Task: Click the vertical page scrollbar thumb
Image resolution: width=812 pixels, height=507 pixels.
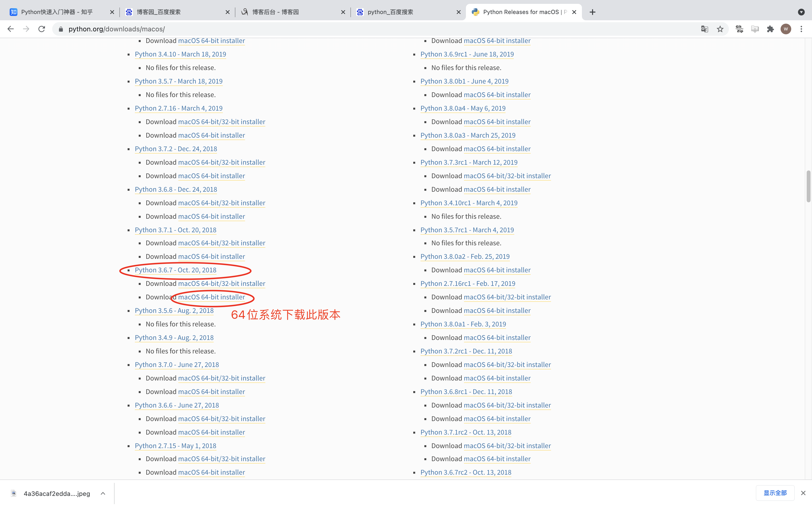Action: [808, 186]
